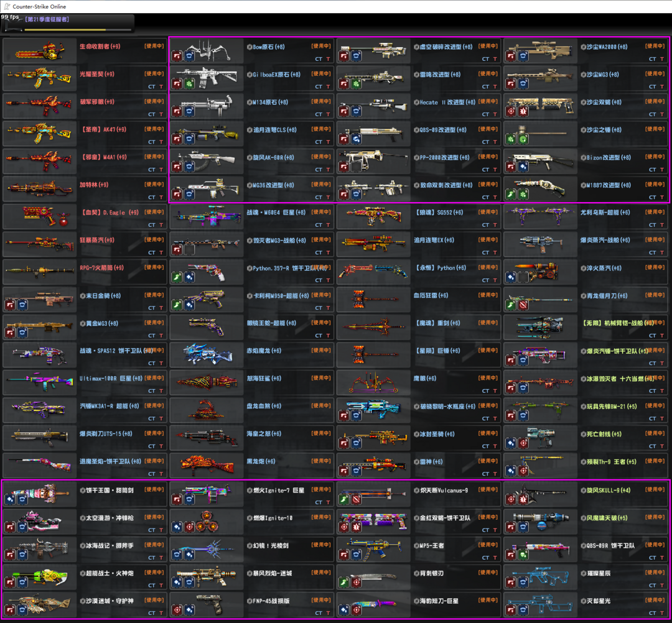Select the 魔眼 weapon thumbnail
This screenshot has width=672, height=623.
click(373, 382)
